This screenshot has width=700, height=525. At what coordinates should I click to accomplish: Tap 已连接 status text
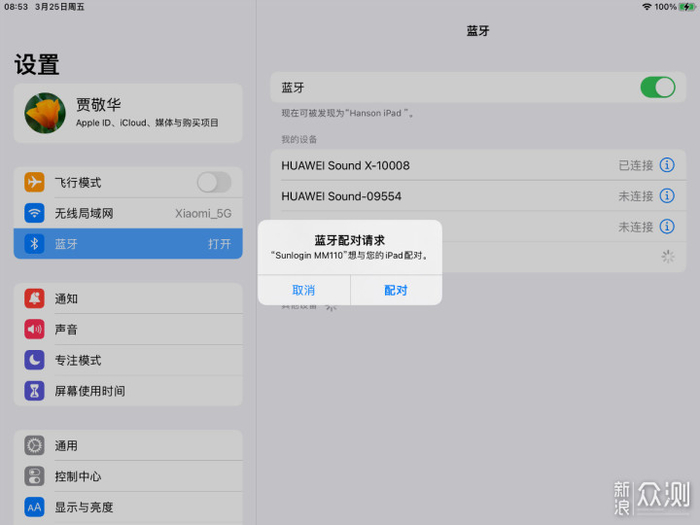point(636,165)
